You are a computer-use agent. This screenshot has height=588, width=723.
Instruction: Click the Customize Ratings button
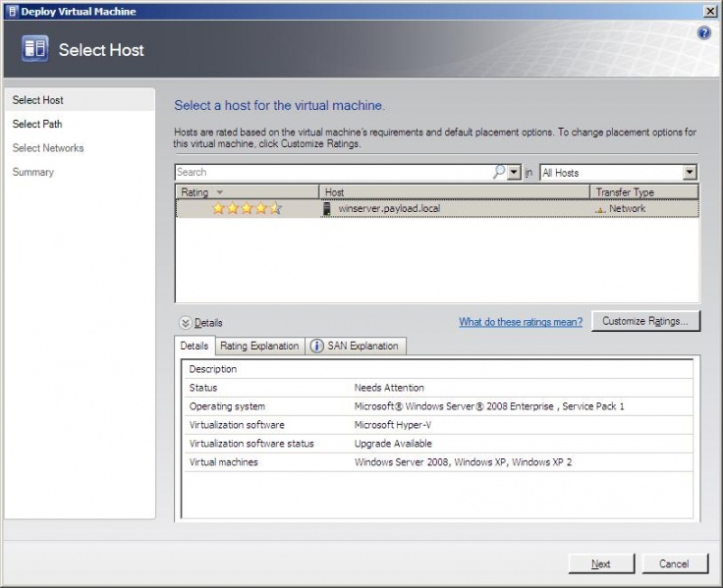[645, 321]
